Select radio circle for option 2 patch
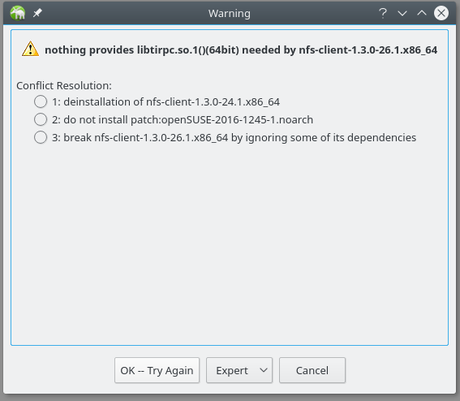460x401 pixels. tap(40, 119)
